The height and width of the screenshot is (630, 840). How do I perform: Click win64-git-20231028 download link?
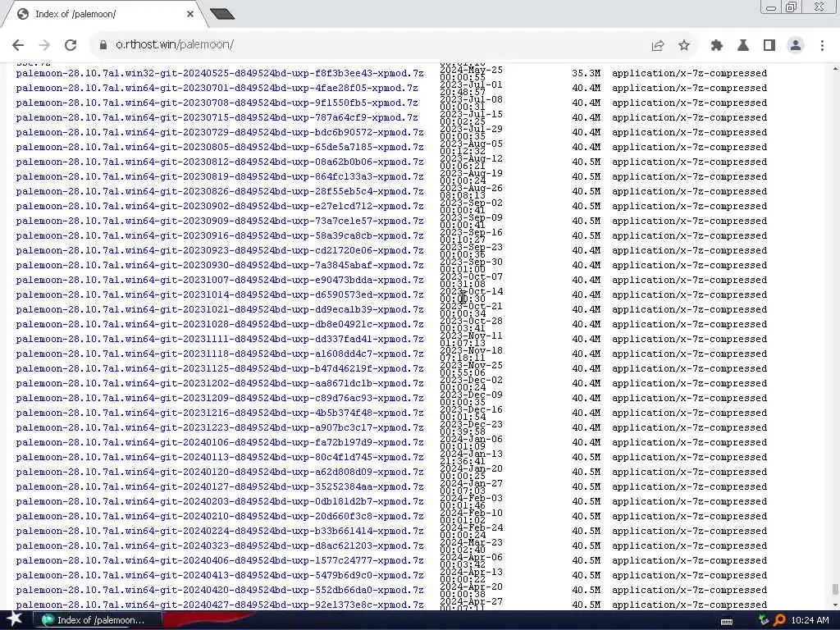[220, 324]
